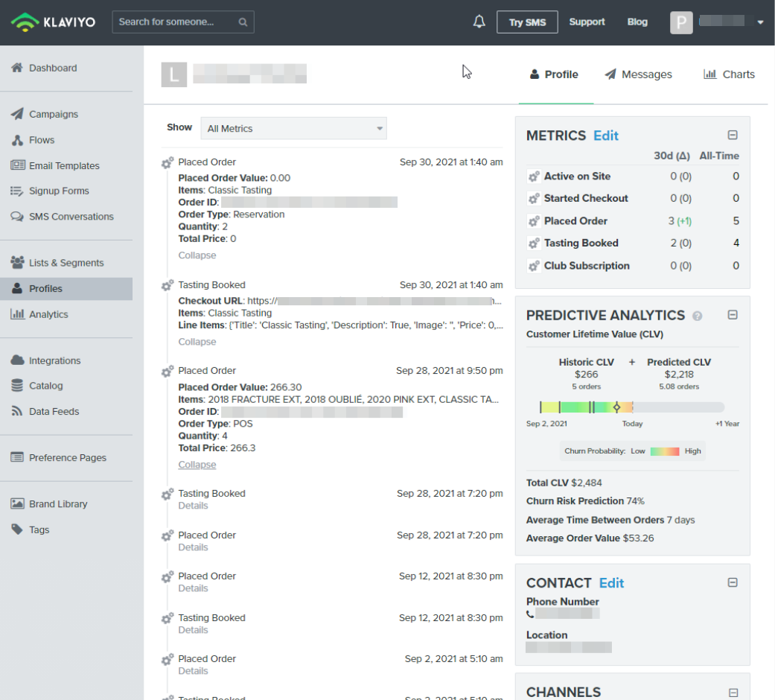Click the Lists & Segments people icon
This screenshot has height=700, width=775.
click(17, 262)
